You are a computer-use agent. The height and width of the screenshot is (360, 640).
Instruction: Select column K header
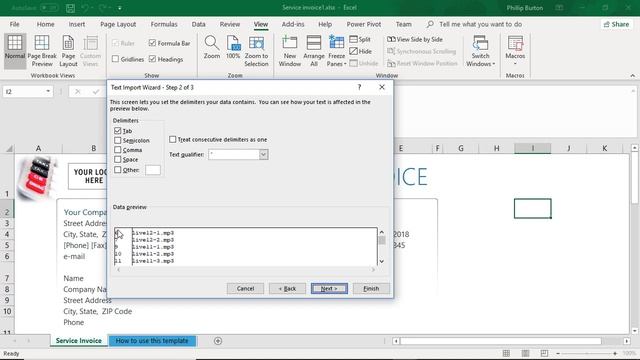tap(604, 149)
